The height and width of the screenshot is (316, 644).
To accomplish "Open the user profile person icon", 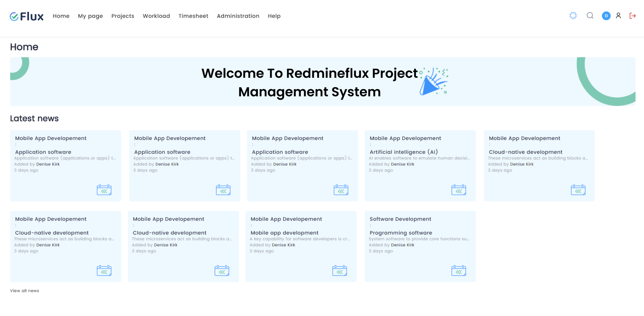I will (x=618, y=16).
